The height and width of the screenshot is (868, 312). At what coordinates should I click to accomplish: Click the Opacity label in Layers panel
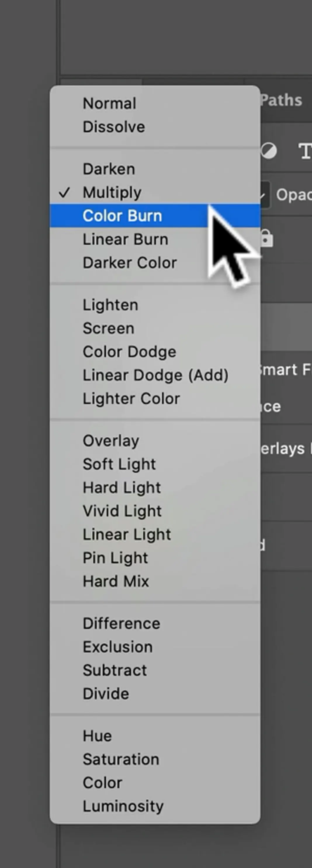pos(294,195)
